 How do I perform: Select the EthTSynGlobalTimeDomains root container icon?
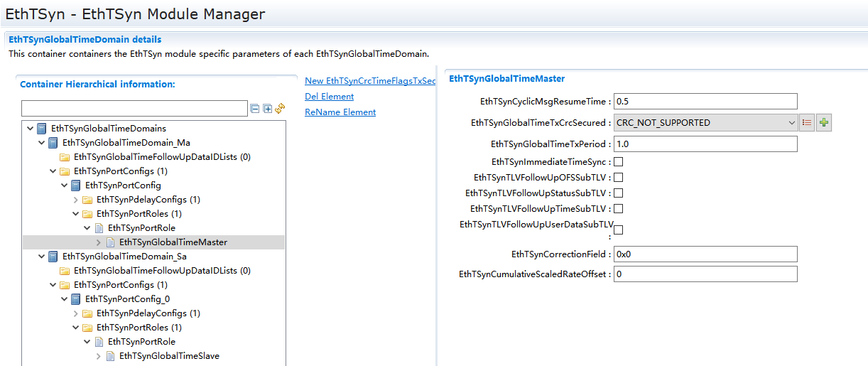click(x=42, y=129)
